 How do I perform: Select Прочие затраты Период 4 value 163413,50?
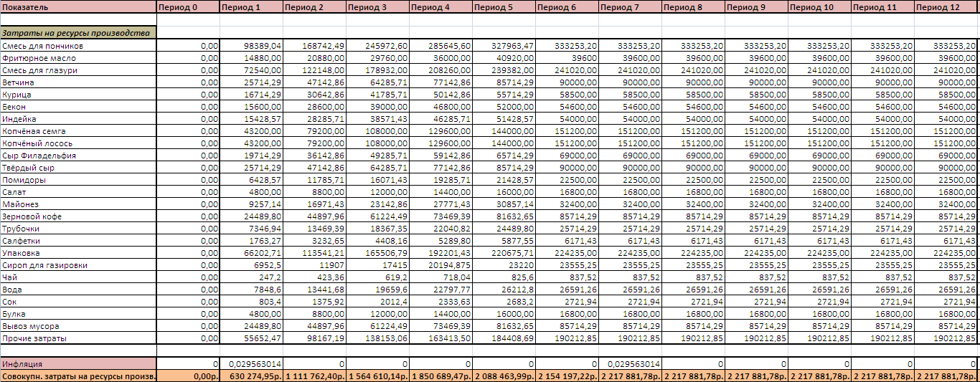click(x=440, y=338)
